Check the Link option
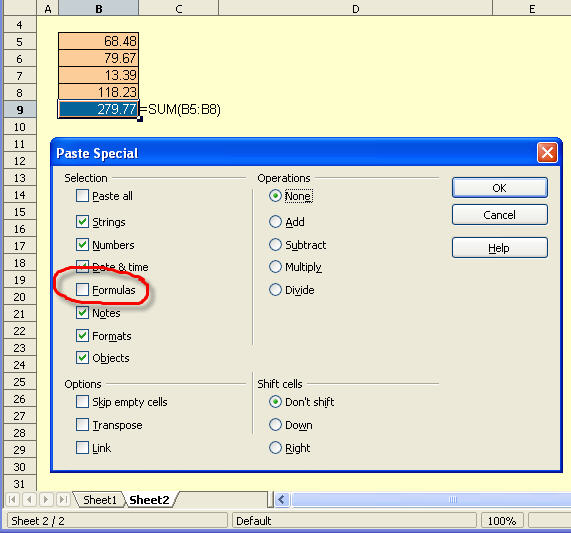This screenshot has width=571, height=533. pos(82,447)
